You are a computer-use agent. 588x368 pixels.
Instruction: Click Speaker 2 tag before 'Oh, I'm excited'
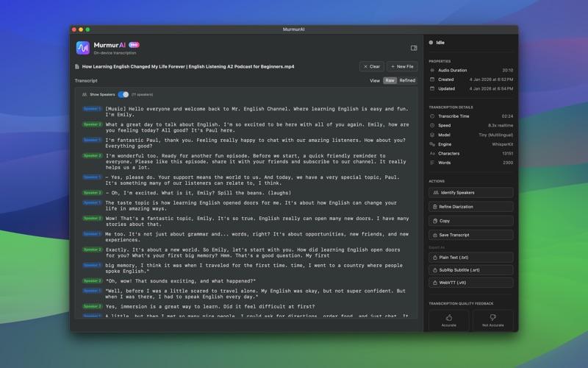coord(92,193)
